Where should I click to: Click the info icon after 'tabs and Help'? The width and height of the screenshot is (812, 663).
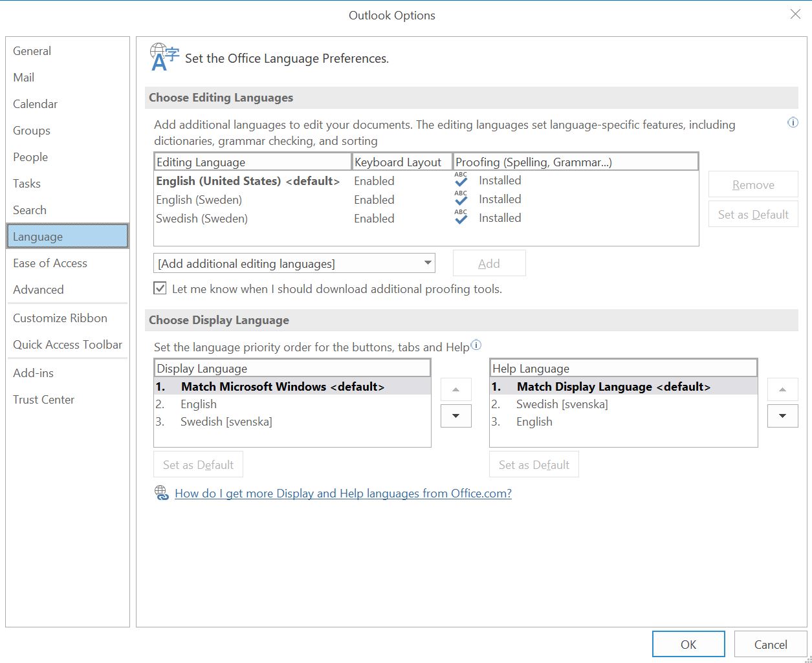(476, 345)
